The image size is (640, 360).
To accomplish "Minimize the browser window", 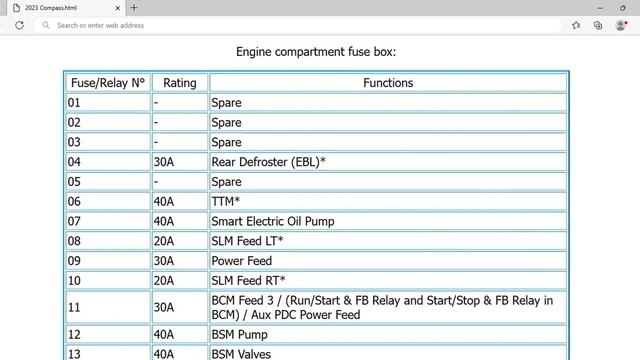I will [600, 8].
